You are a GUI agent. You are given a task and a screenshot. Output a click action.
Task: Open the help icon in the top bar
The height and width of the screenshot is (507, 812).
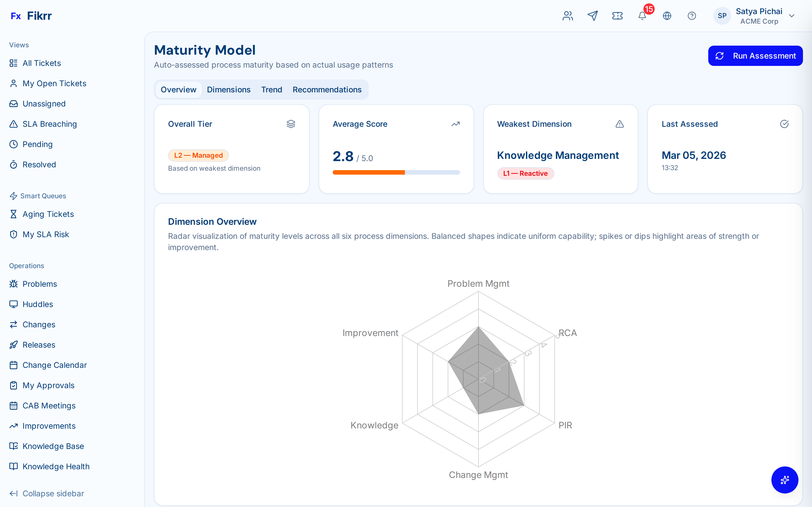pyautogui.click(x=692, y=16)
